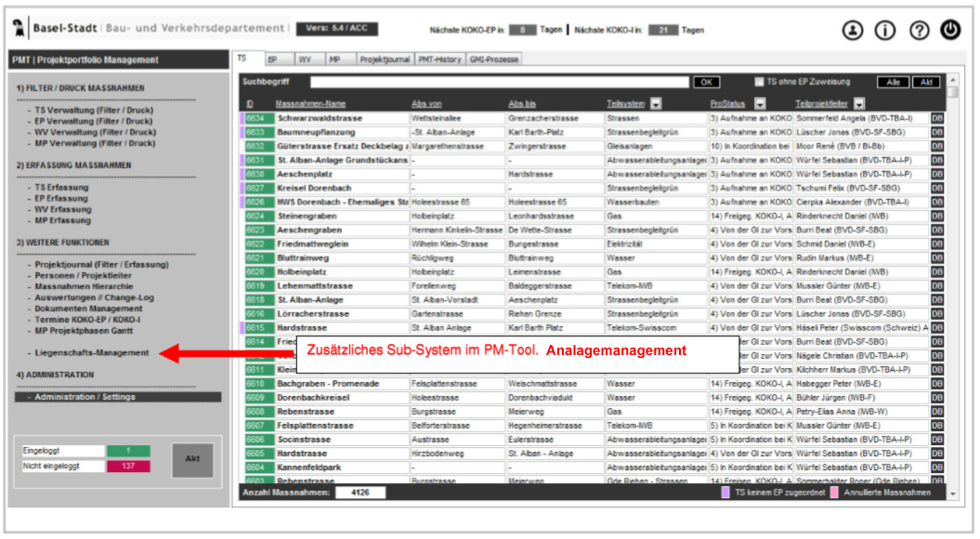Image resolution: width=980 pixels, height=539 pixels.
Task: Click green ID 6624 for Steinengraben
Action: (256, 215)
